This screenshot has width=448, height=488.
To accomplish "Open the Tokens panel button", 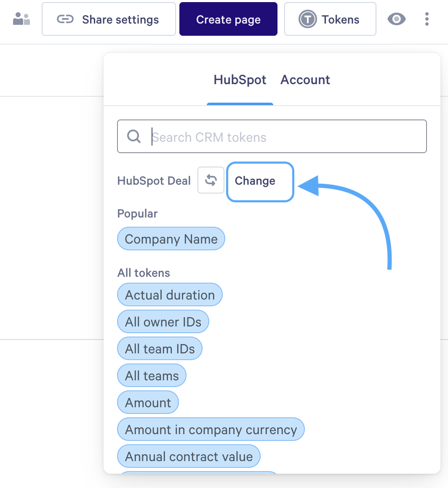I will coord(330,19).
